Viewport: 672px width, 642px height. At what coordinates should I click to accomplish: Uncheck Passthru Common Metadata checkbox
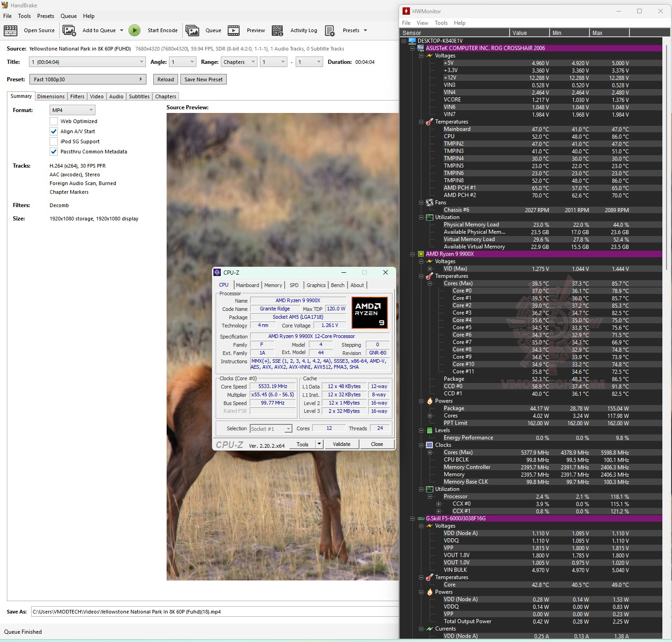click(54, 152)
